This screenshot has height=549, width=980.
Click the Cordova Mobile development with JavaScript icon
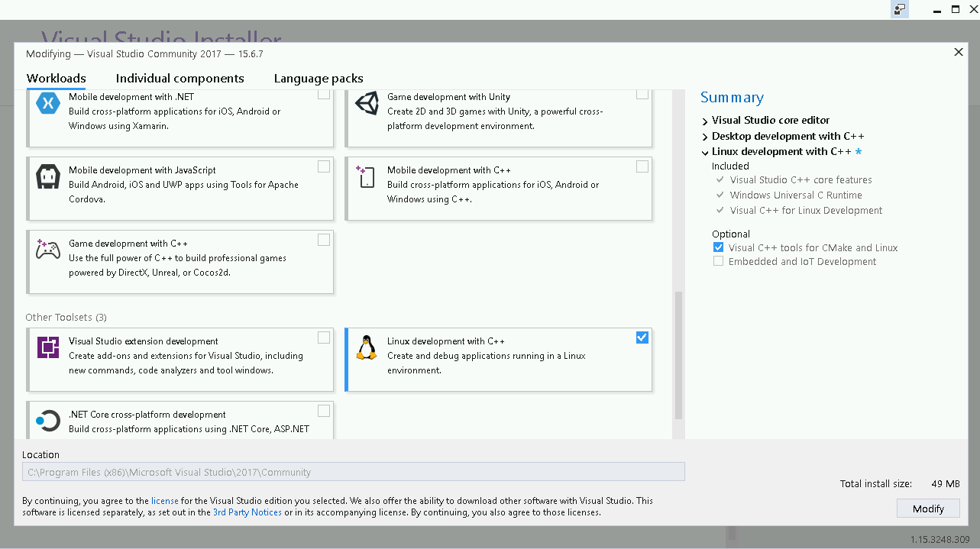click(x=48, y=177)
